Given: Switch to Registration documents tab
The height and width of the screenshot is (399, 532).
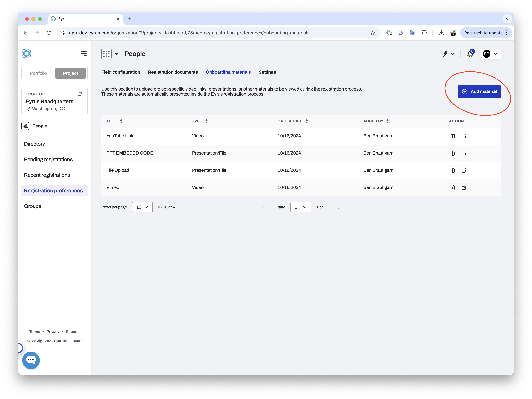Looking at the screenshot, I should tap(173, 72).
